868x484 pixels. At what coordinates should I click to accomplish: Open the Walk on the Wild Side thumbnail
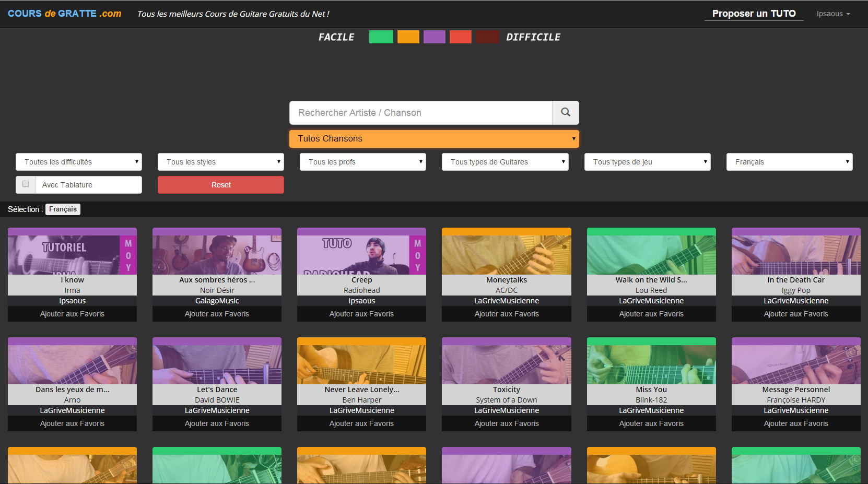pyautogui.click(x=651, y=255)
